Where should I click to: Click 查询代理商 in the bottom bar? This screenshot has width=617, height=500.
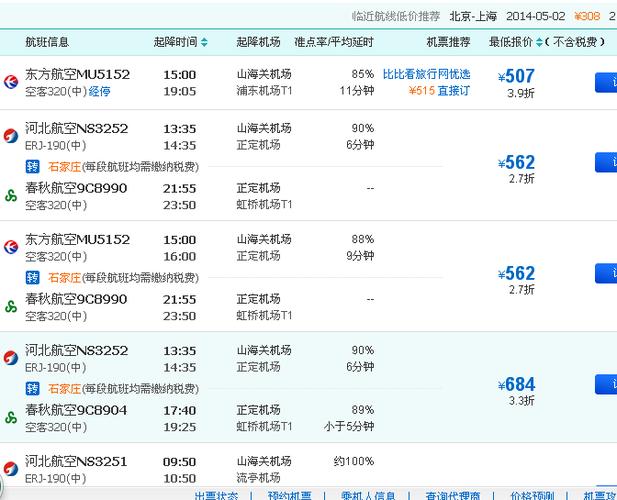point(453,495)
